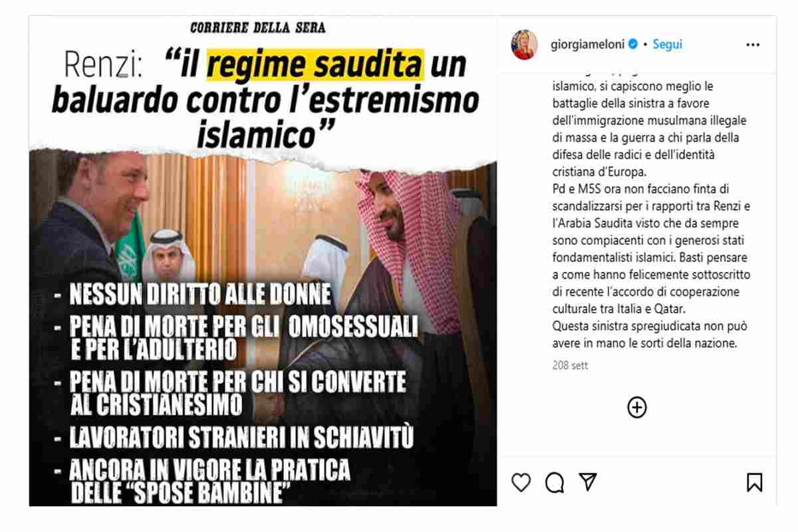Follow the account with Segui
This screenshot has width=798, height=532.
667,45
